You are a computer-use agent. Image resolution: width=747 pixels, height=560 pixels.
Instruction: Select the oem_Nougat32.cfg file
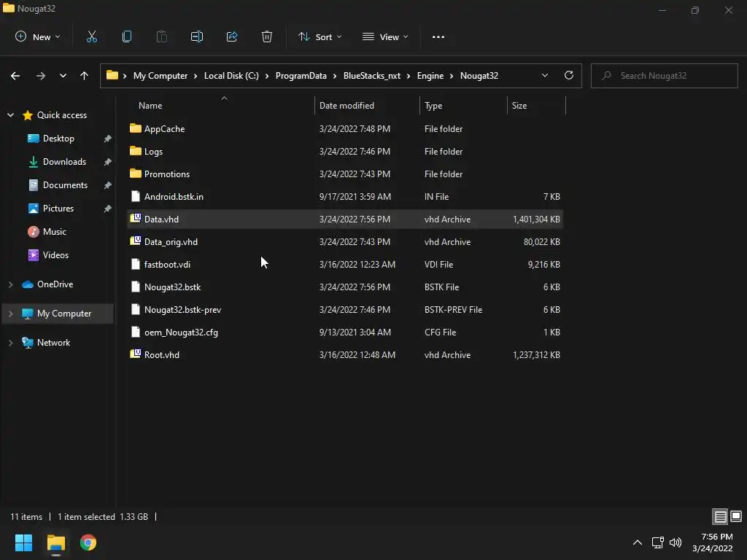coord(181,332)
